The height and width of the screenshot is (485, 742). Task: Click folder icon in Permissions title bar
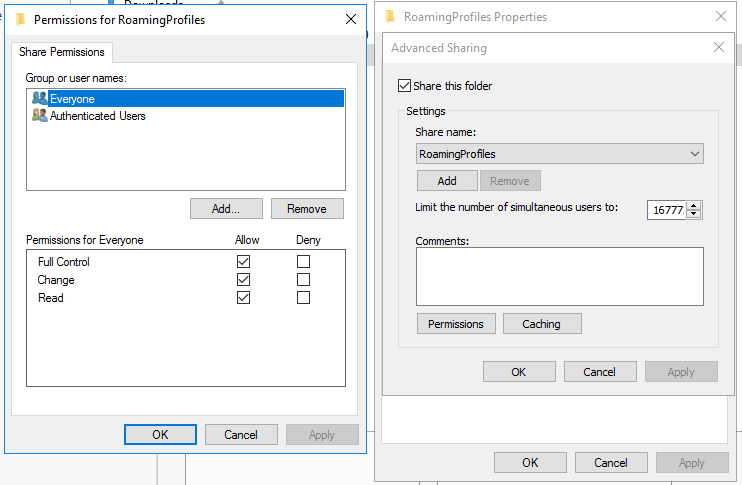[20, 19]
